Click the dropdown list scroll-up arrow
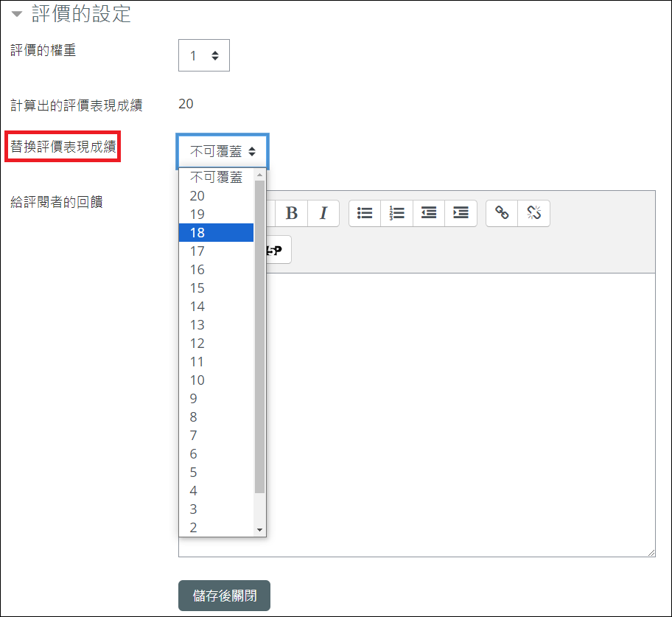Image resolution: width=672 pixels, height=617 pixels. click(259, 175)
